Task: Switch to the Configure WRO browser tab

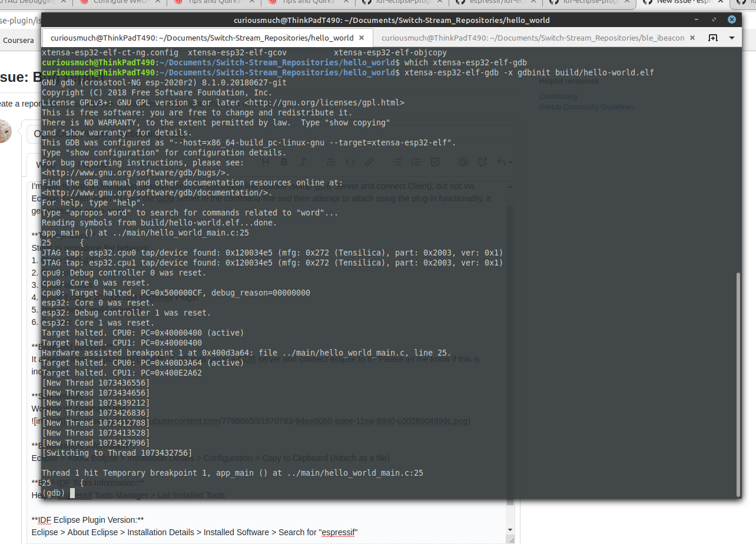Action: coord(121,2)
